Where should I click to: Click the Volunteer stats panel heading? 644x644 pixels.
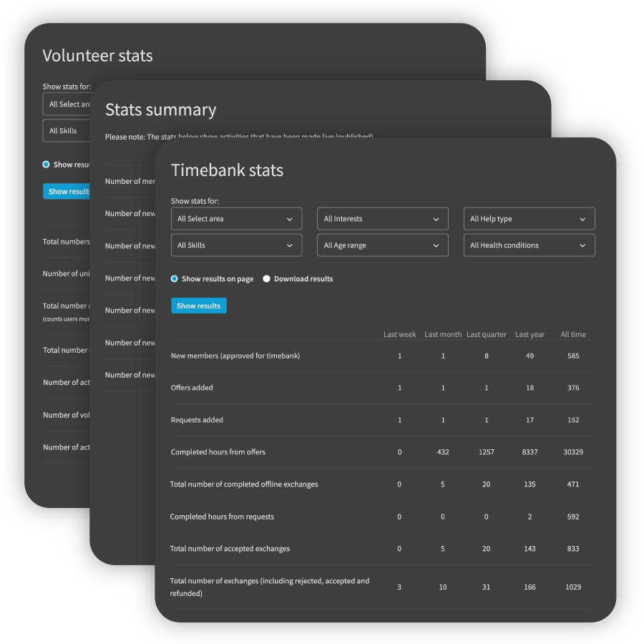pyautogui.click(x=97, y=56)
